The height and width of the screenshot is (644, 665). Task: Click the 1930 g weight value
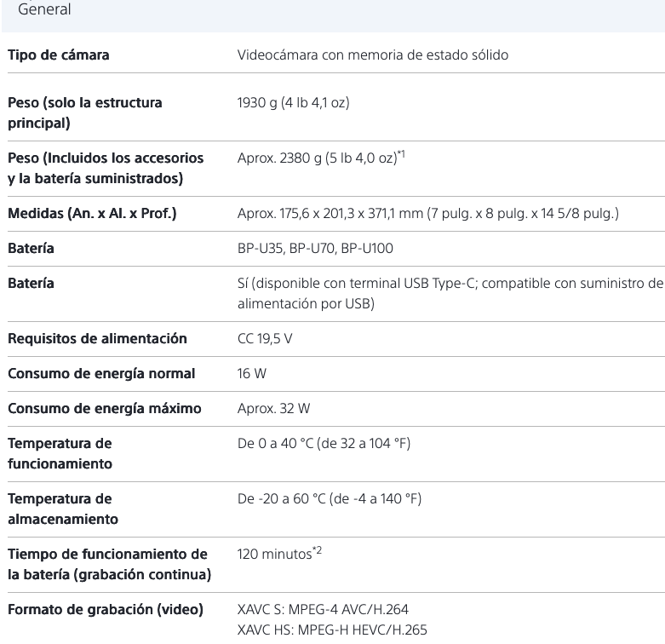[293, 103]
